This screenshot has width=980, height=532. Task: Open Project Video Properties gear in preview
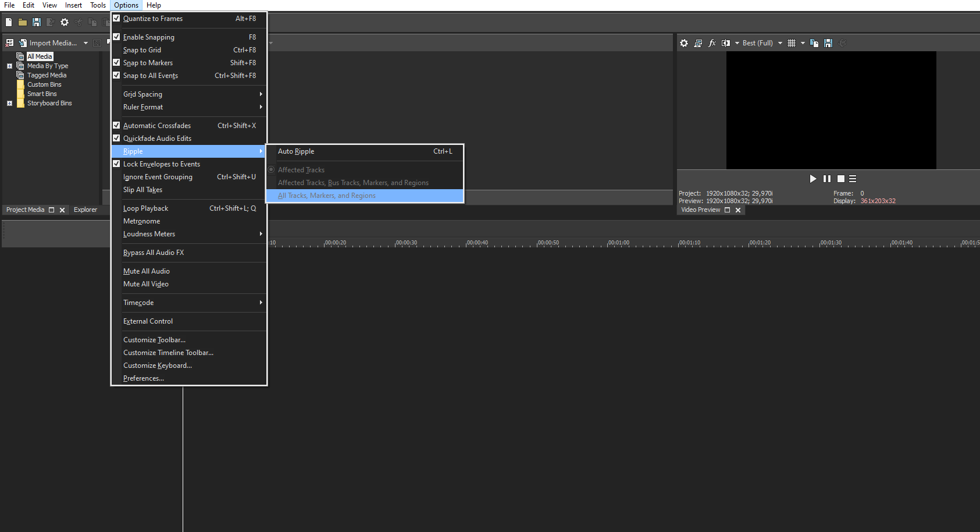click(684, 43)
